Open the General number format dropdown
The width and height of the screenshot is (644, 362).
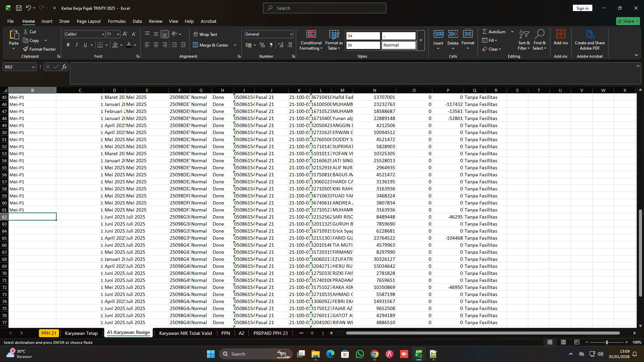click(x=290, y=34)
